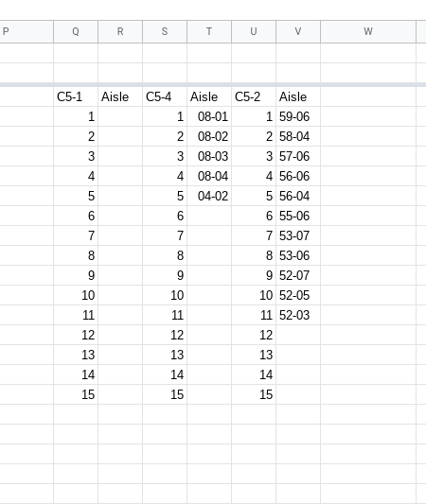Click the number 12 in column S
The image size is (426, 504).
pyautogui.click(x=165, y=336)
